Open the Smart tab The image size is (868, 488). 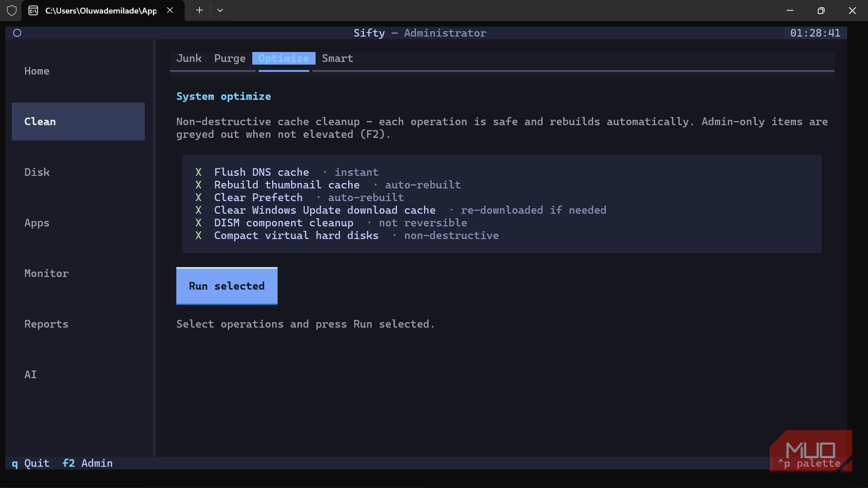[x=338, y=58]
